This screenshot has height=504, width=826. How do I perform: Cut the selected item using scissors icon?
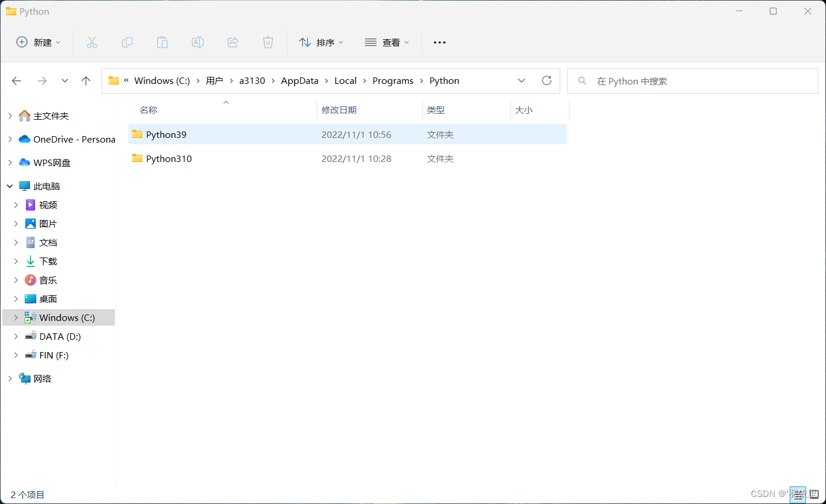coord(92,42)
